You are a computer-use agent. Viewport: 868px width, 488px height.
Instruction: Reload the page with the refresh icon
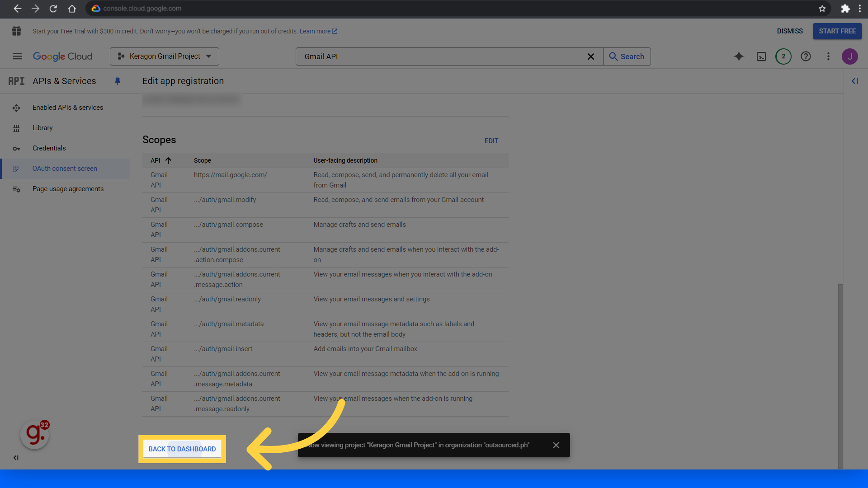53,9
